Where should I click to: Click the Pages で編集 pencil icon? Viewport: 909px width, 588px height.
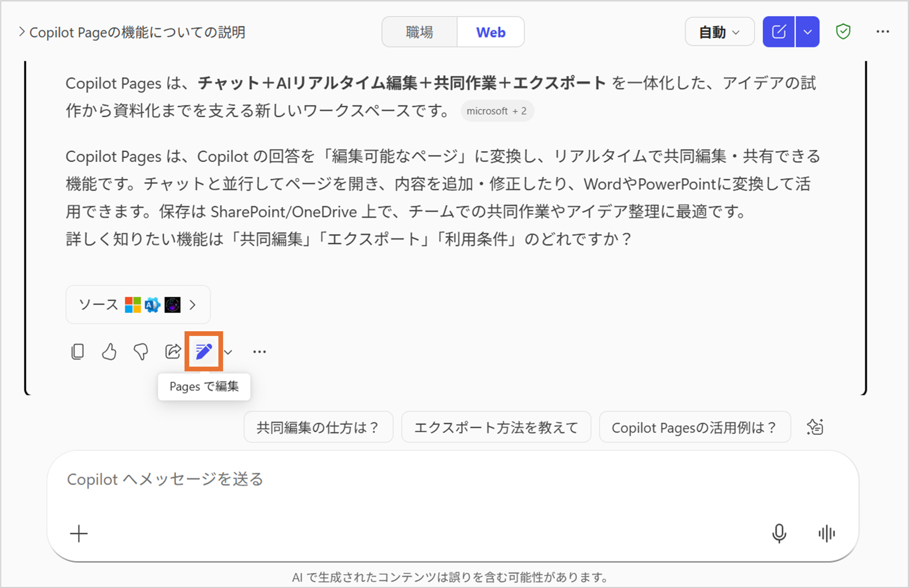(x=203, y=352)
